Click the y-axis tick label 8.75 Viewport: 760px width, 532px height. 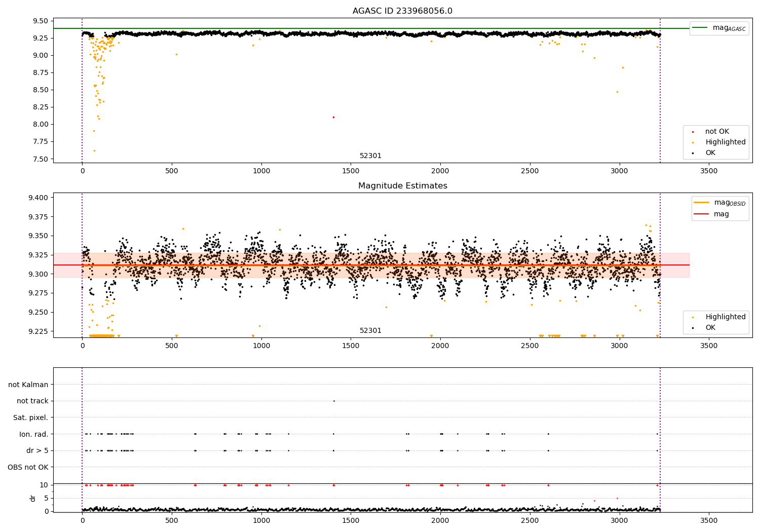pos(41,72)
